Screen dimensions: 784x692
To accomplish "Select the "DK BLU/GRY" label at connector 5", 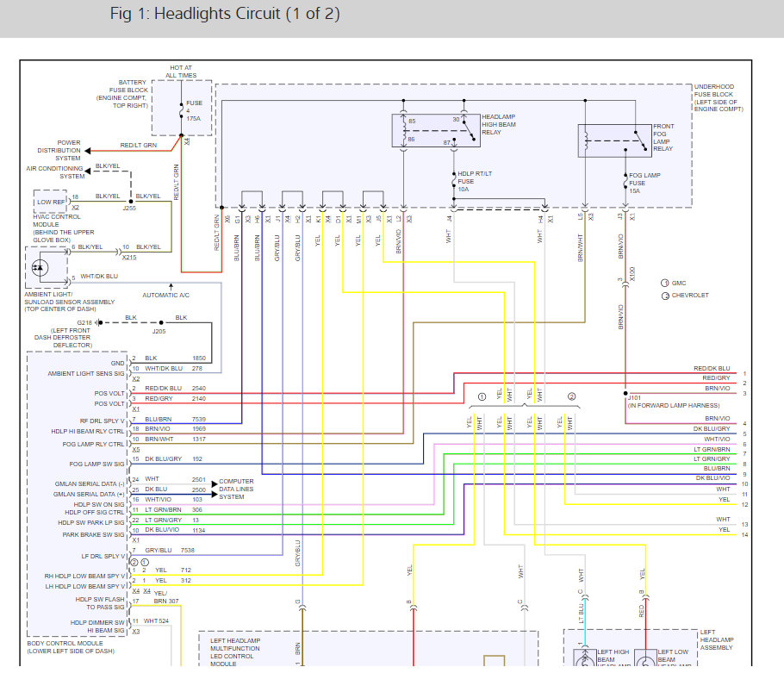I will pos(712,428).
